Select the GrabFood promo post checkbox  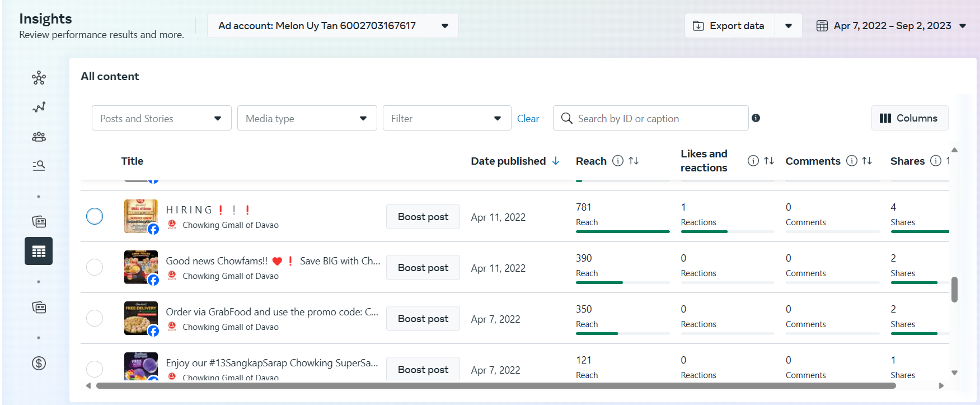point(95,318)
